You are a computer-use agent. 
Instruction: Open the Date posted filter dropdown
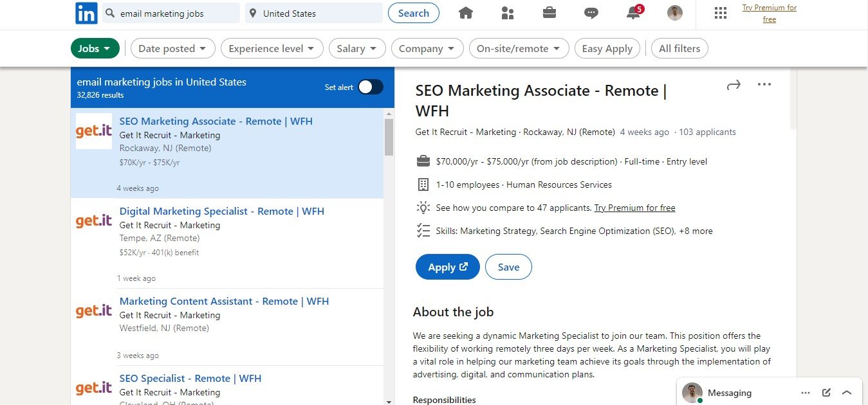click(x=172, y=48)
